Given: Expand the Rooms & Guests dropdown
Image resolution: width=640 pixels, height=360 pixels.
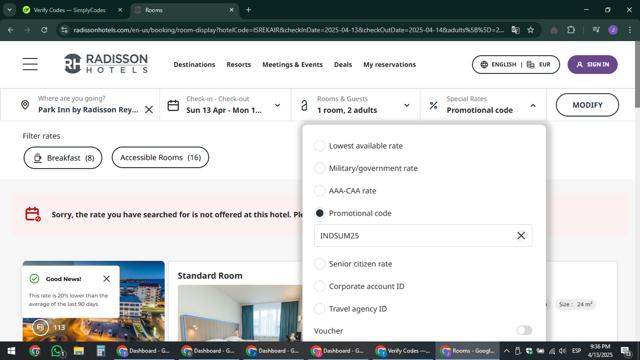Looking at the screenshot, I should (x=407, y=105).
